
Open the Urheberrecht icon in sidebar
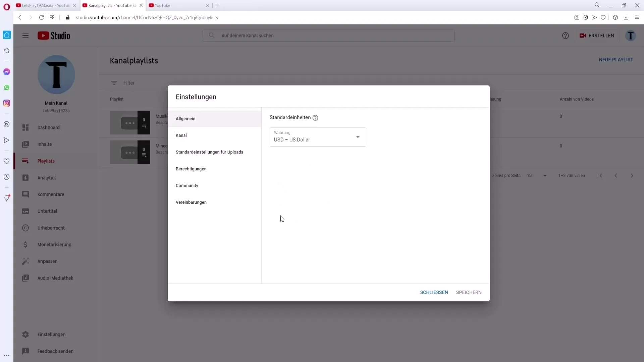[x=25, y=228]
